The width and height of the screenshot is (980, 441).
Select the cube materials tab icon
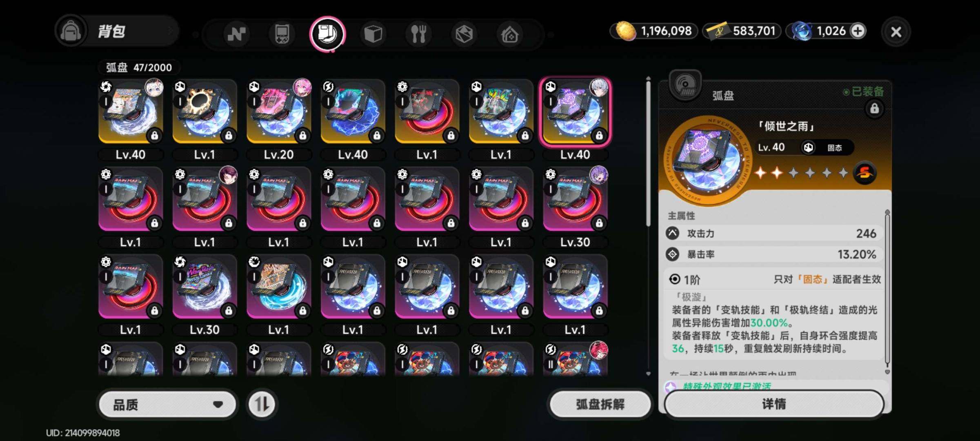373,34
